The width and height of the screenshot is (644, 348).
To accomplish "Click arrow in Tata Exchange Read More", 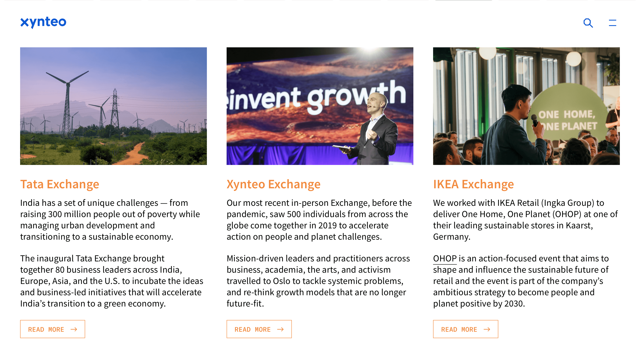I will pyautogui.click(x=74, y=329).
